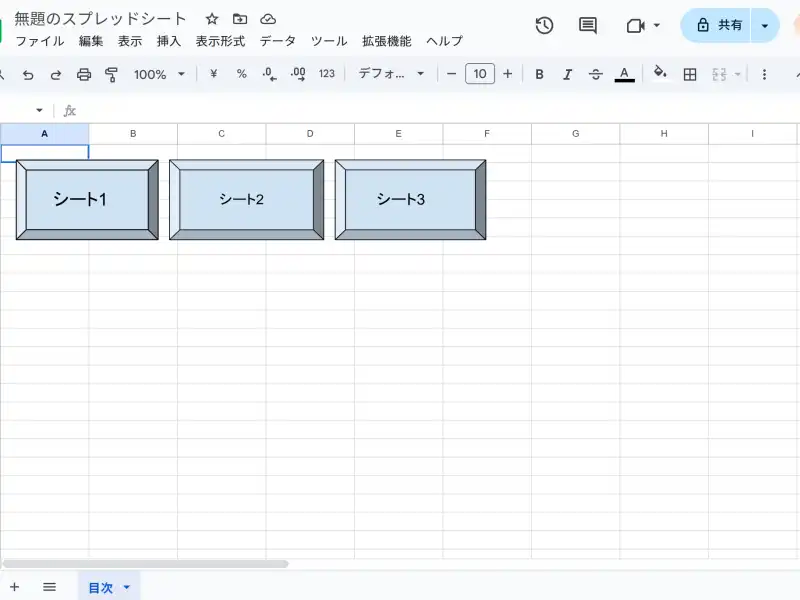Open the borders tool
The image size is (800, 600).
coord(690,74)
